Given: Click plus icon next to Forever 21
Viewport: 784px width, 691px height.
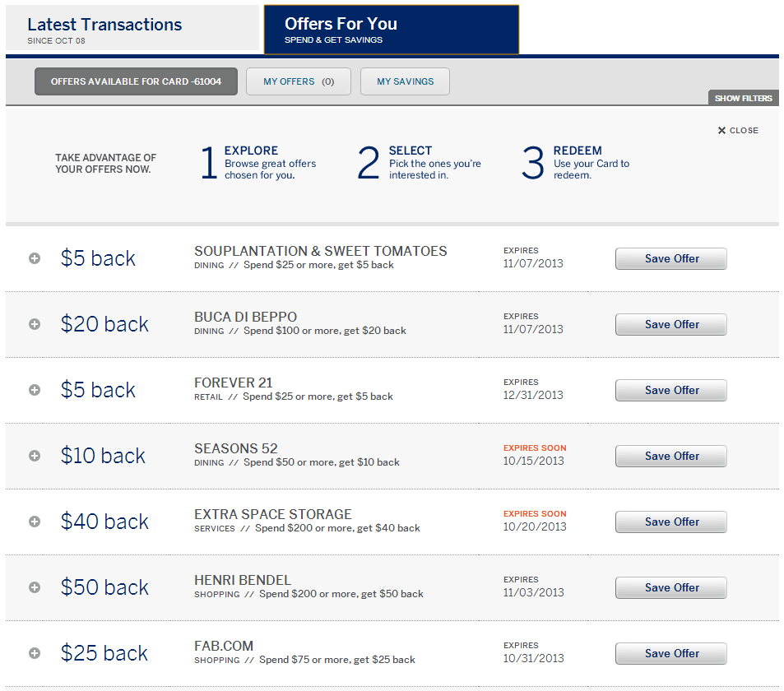Looking at the screenshot, I should 35,390.
